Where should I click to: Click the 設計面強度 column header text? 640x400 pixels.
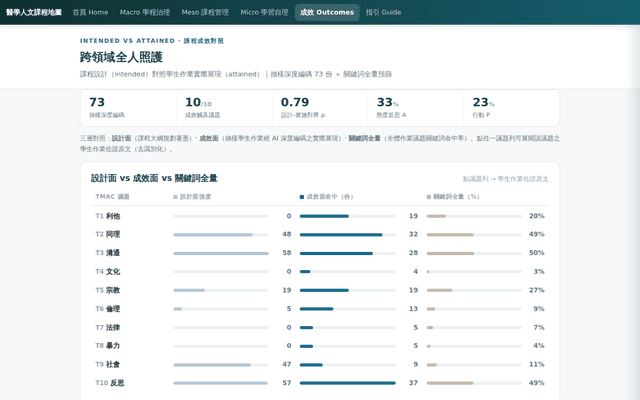pyautogui.click(x=196, y=197)
